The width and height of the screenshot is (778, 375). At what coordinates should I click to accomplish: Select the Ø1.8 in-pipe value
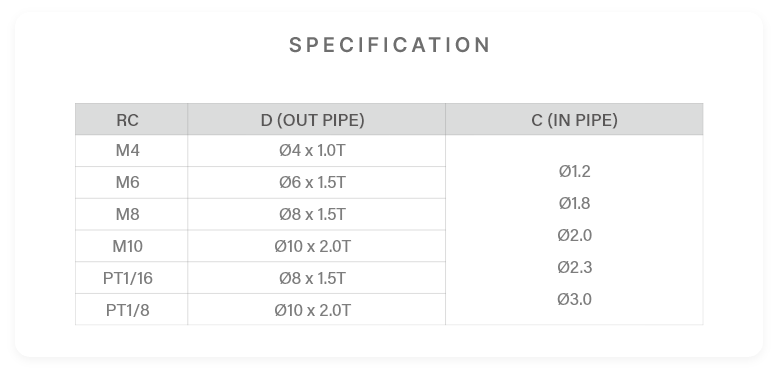coord(575,203)
